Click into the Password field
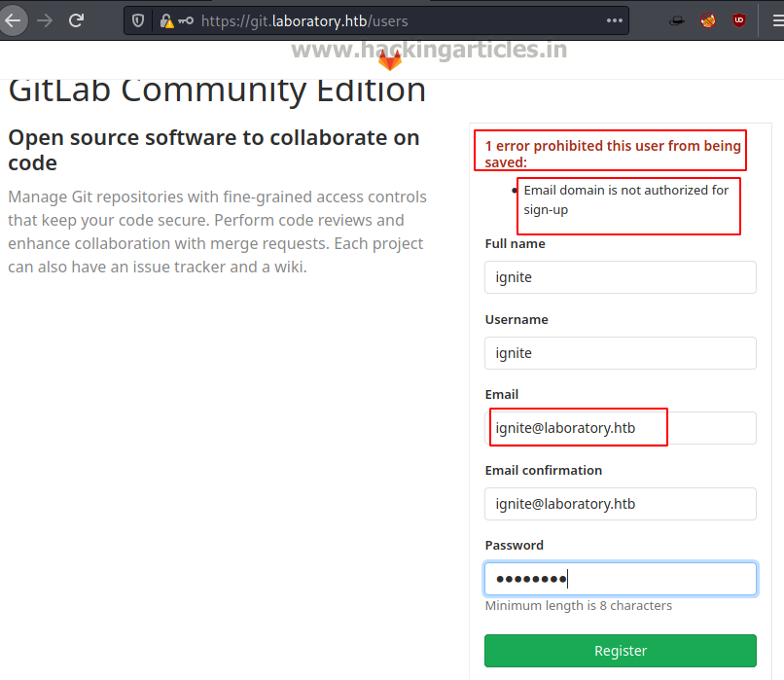This screenshot has width=784, height=680. click(x=621, y=579)
